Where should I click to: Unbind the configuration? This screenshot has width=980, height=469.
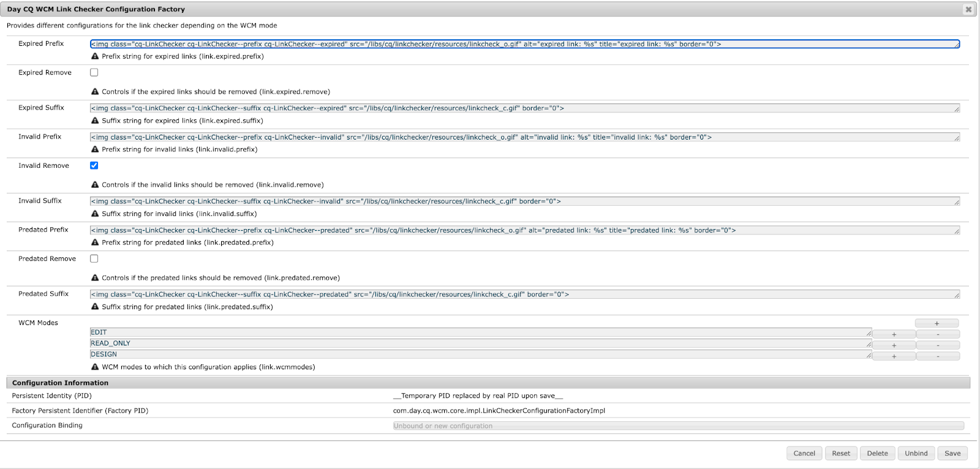coord(916,453)
